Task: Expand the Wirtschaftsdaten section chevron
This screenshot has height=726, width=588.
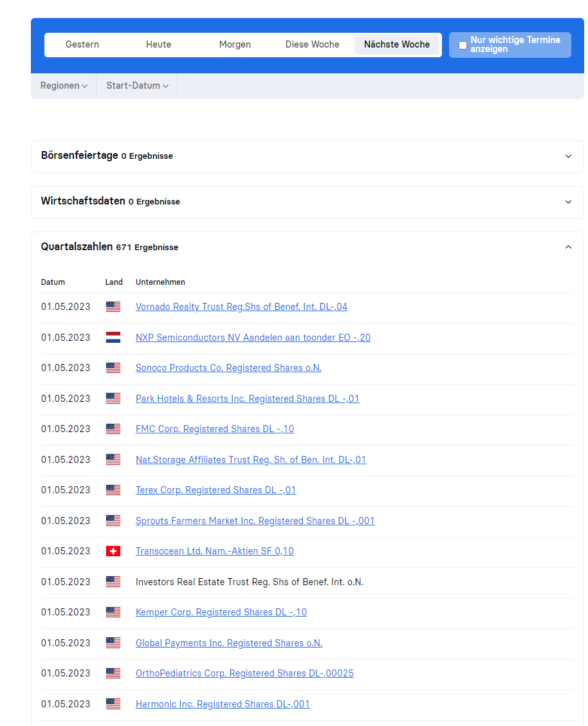Action: click(568, 202)
